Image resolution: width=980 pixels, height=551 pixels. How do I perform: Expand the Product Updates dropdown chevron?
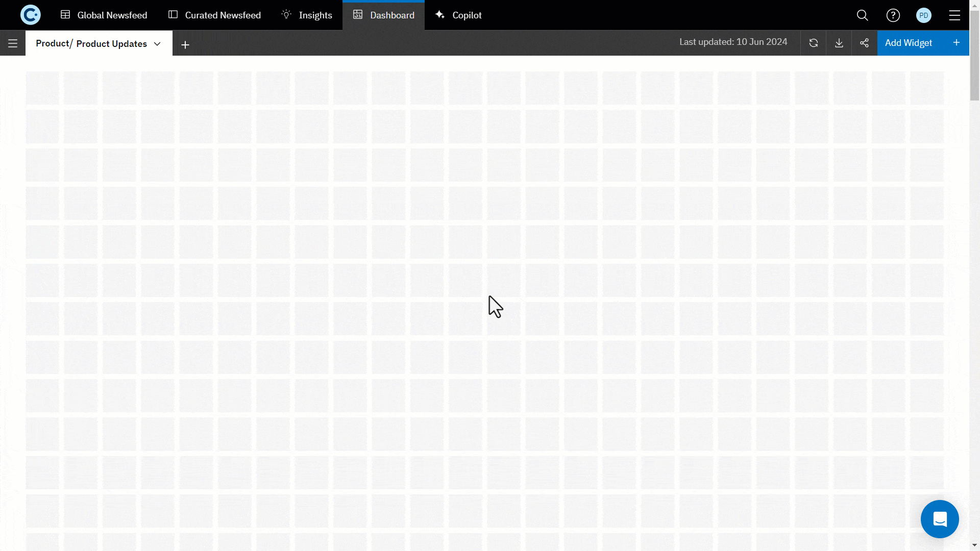(157, 44)
